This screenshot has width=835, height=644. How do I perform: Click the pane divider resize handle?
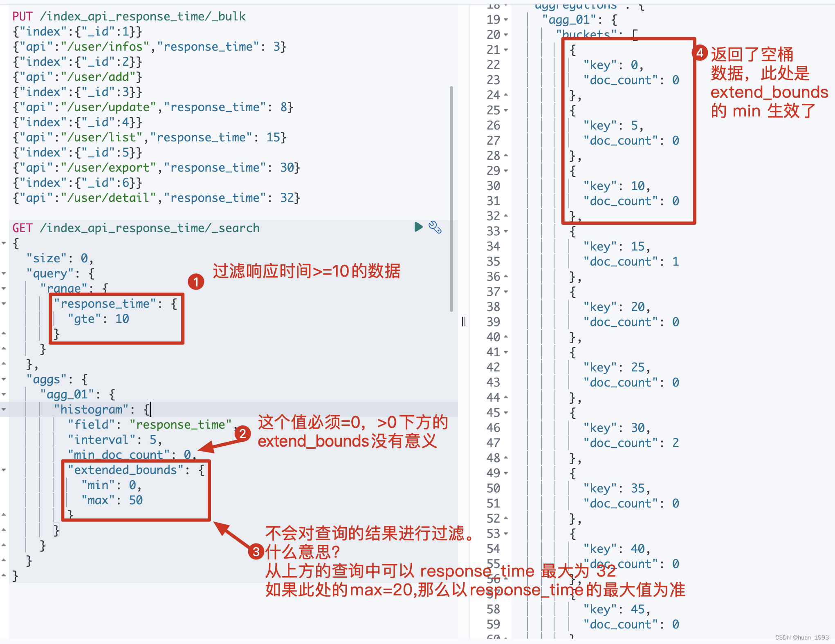[464, 322]
